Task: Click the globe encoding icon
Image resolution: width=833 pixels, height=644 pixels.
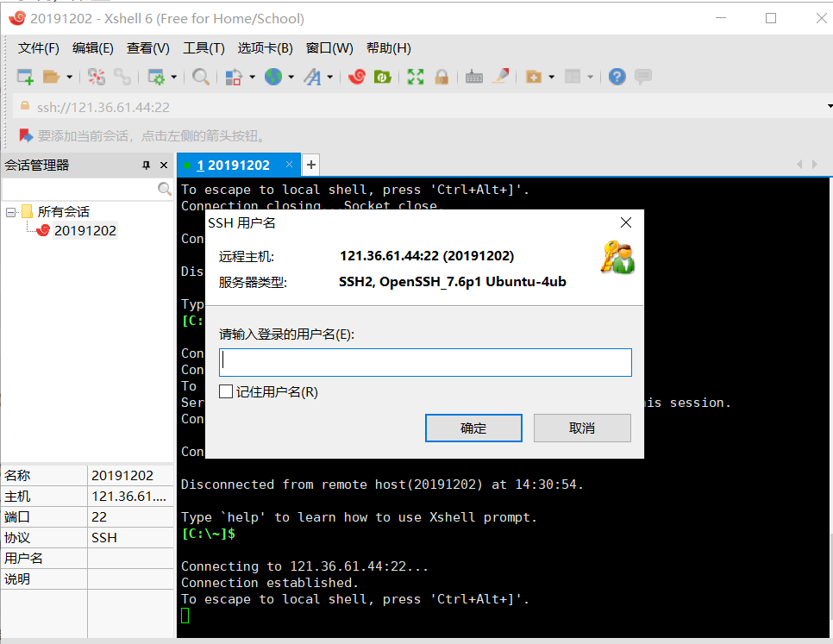Action: coord(273,77)
